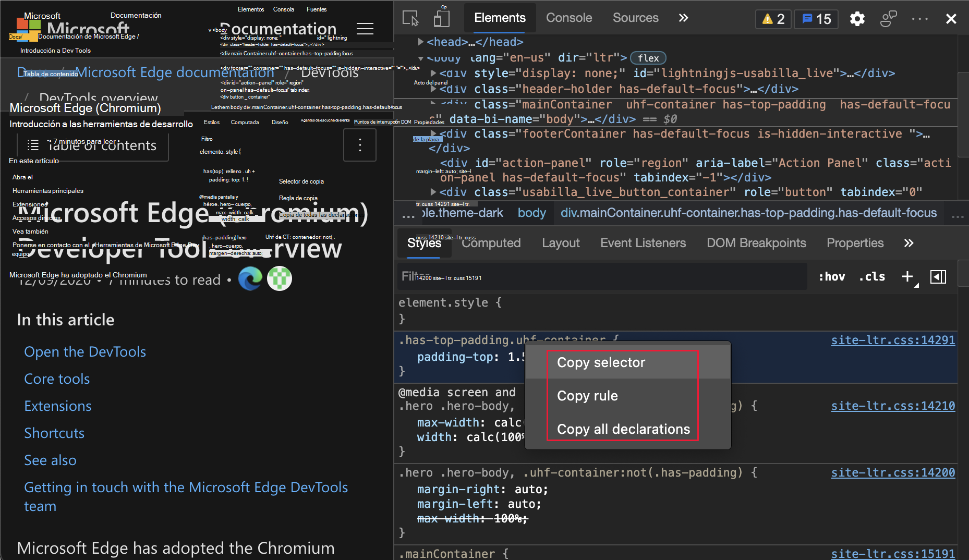Toggle element classes with .cls
The width and height of the screenshot is (969, 560).
pyautogui.click(x=871, y=276)
